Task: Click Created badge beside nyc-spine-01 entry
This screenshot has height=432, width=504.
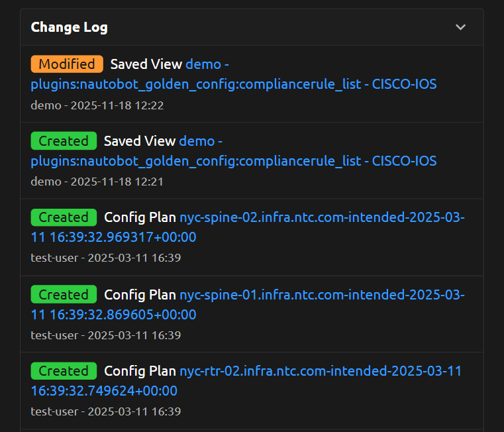Action: click(x=64, y=295)
